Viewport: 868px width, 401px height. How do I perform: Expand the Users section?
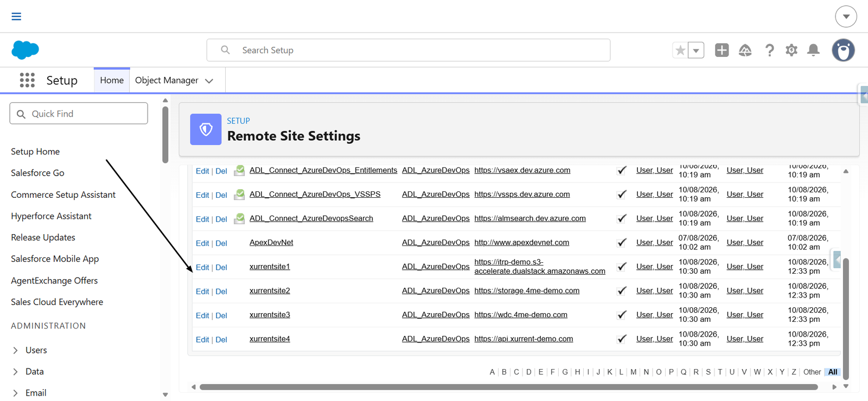click(15, 350)
